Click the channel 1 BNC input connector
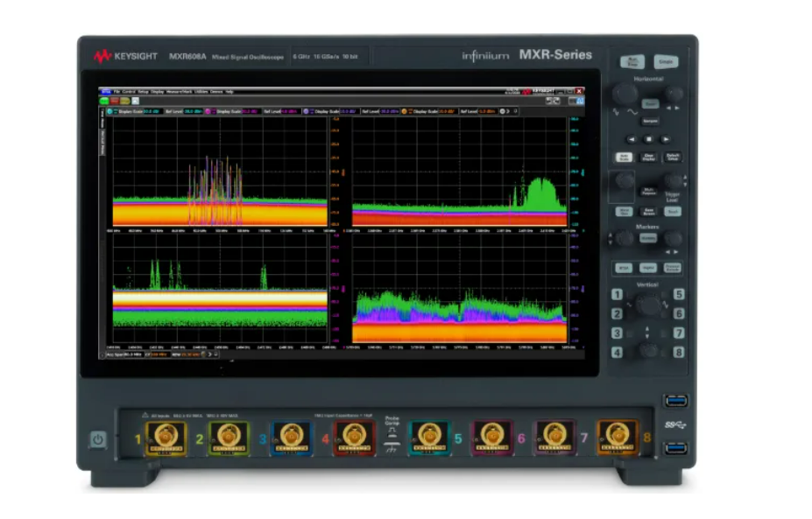 click(x=166, y=438)
